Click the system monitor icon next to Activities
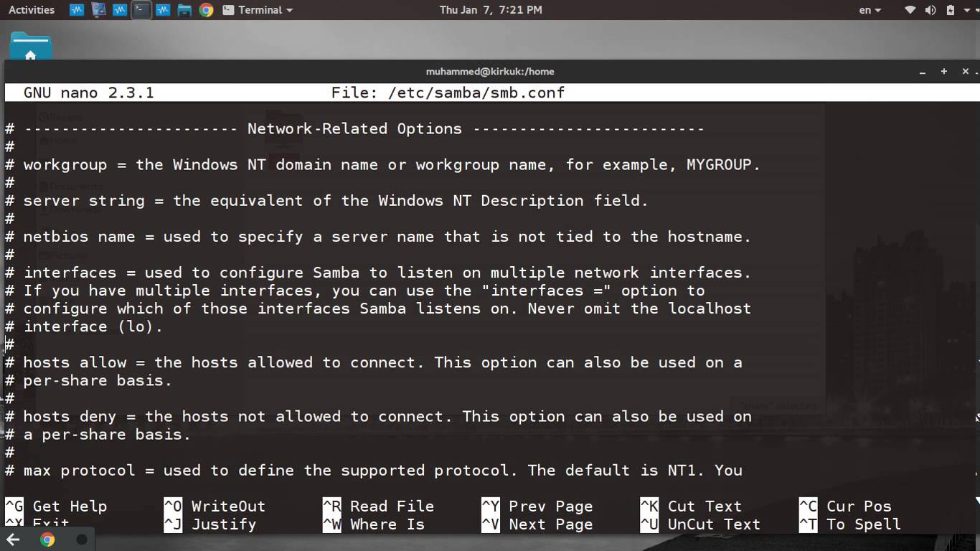Viewport: 980px width, 551px height. 77,10
